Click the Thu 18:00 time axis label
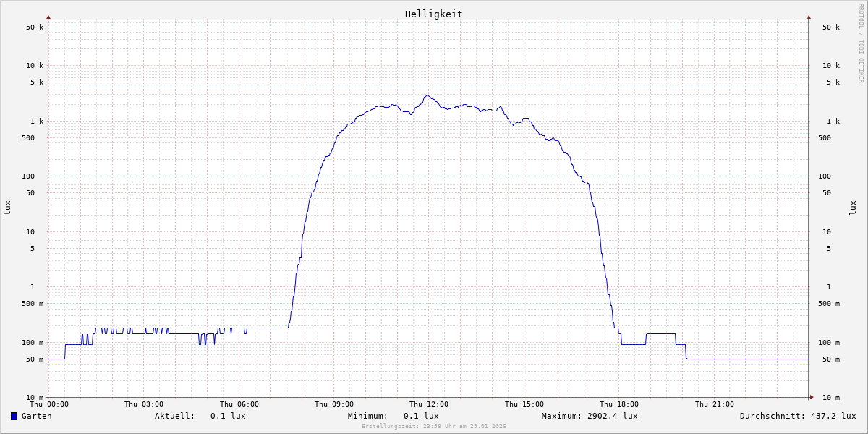Screen dimensions: 868x434 pos(618,404)
